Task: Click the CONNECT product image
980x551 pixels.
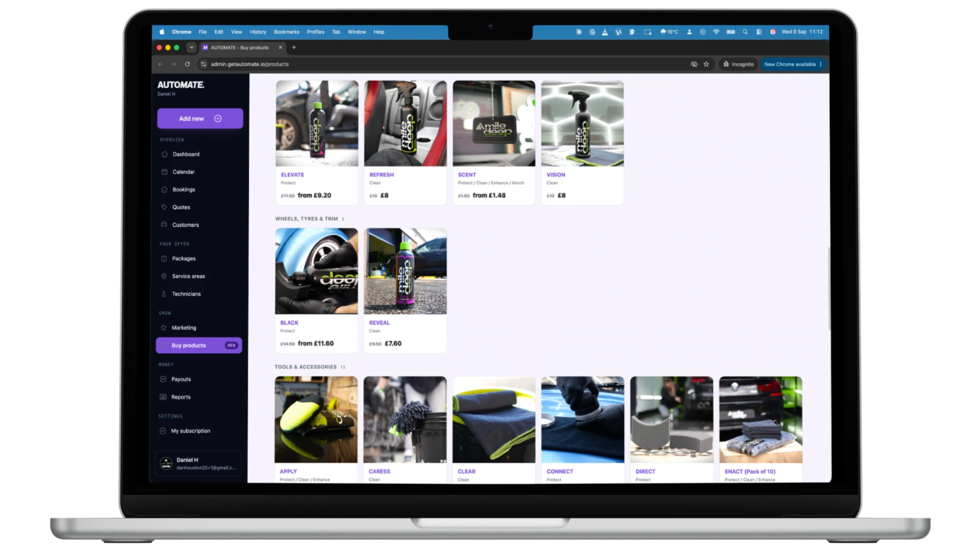Action: pos(583,419)
